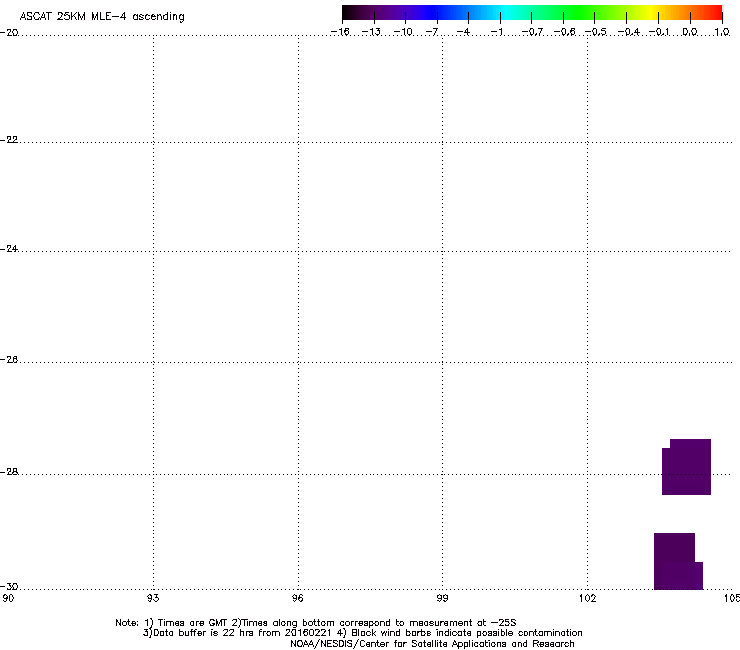Click the '99' longitude axis label

click(x=442, y=598)
